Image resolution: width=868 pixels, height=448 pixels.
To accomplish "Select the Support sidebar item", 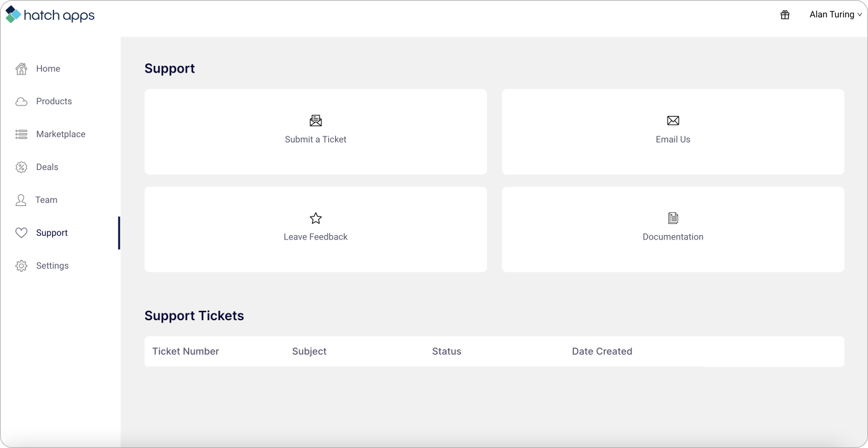I will [52, 233].
